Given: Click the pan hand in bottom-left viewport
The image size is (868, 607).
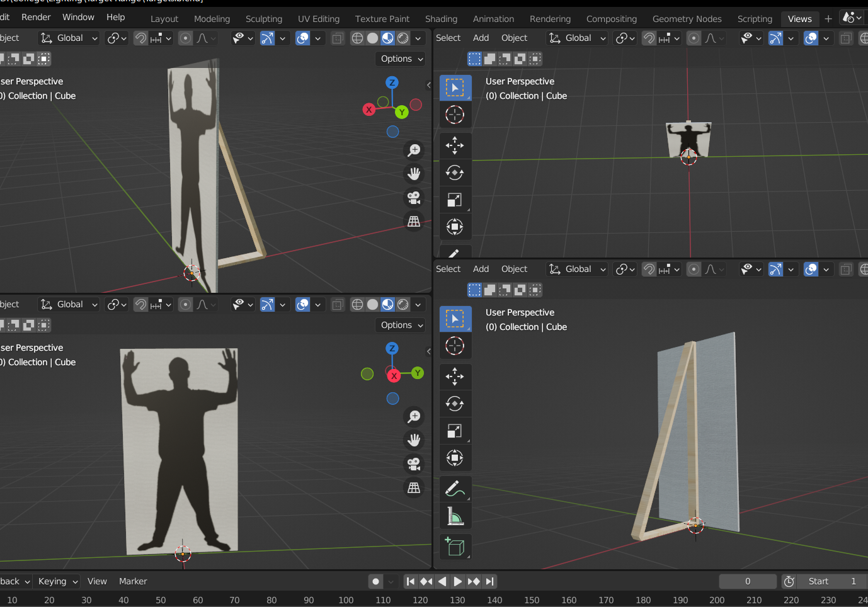Looking at the screenshot, I should coord(414,440).
